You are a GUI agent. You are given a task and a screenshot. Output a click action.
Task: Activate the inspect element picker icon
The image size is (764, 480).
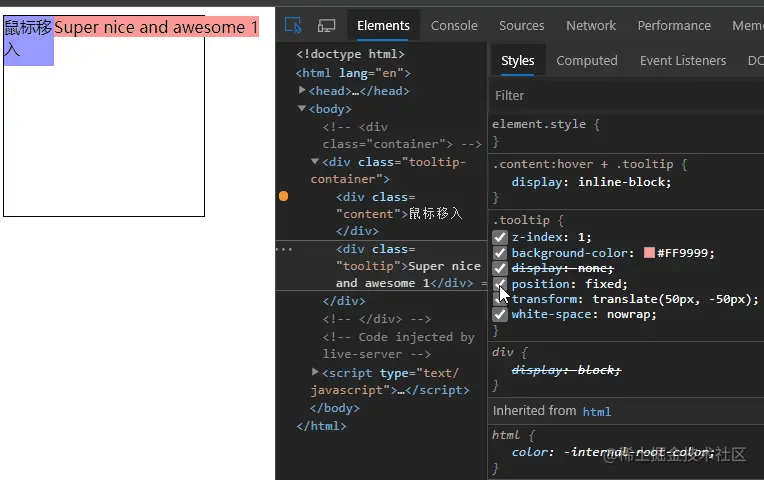(x=293, y=25)
